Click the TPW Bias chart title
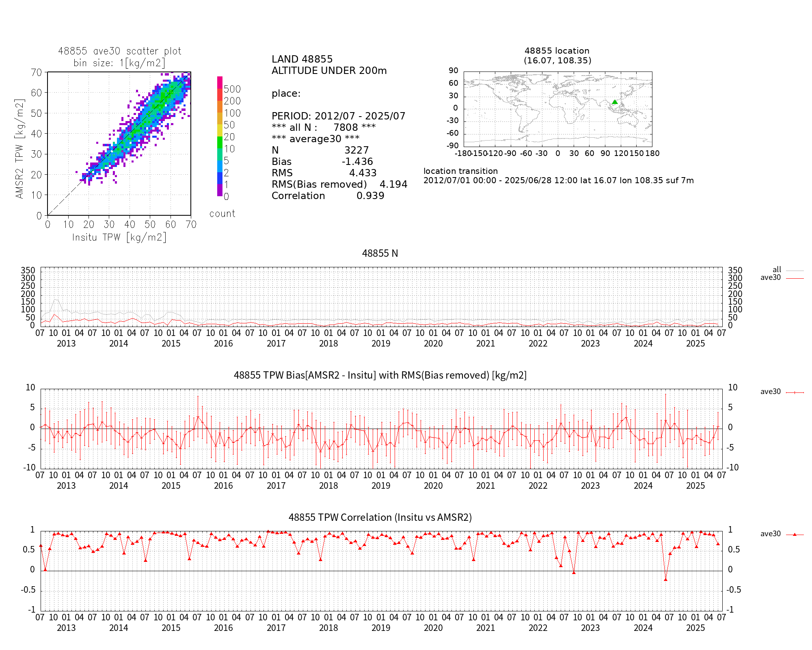Image resolution: width=812 pixels, height=650 pixels. [380, 375]
